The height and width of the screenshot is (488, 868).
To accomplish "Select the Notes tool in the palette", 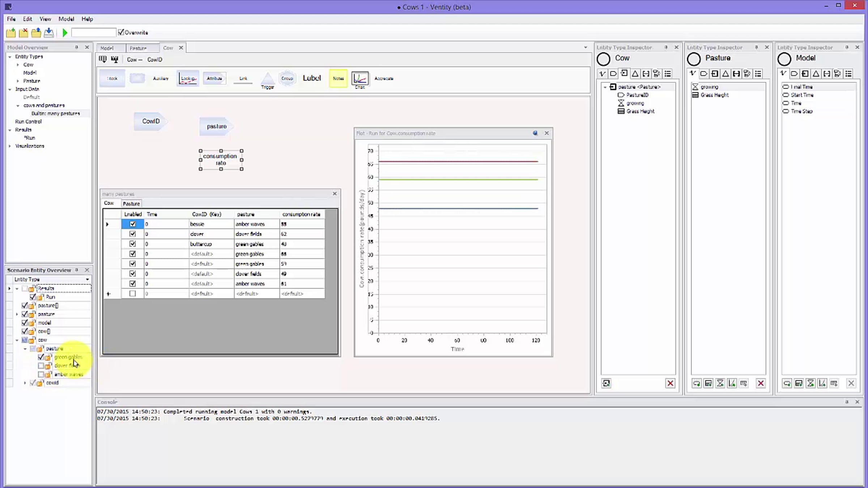I will [x=338, y=78].
